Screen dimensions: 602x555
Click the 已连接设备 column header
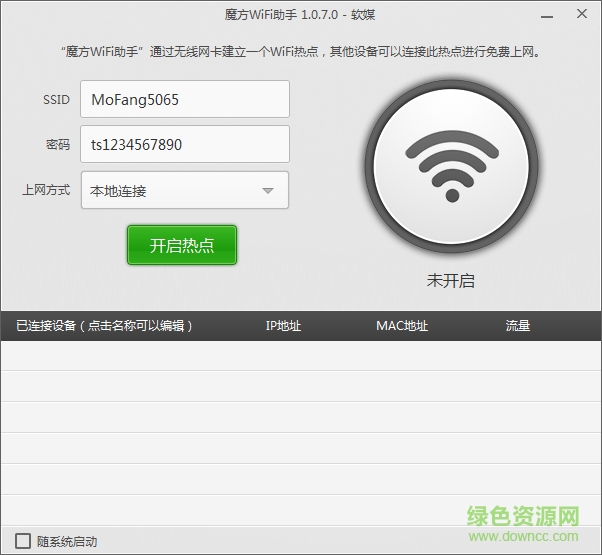[x=104, y=325]
